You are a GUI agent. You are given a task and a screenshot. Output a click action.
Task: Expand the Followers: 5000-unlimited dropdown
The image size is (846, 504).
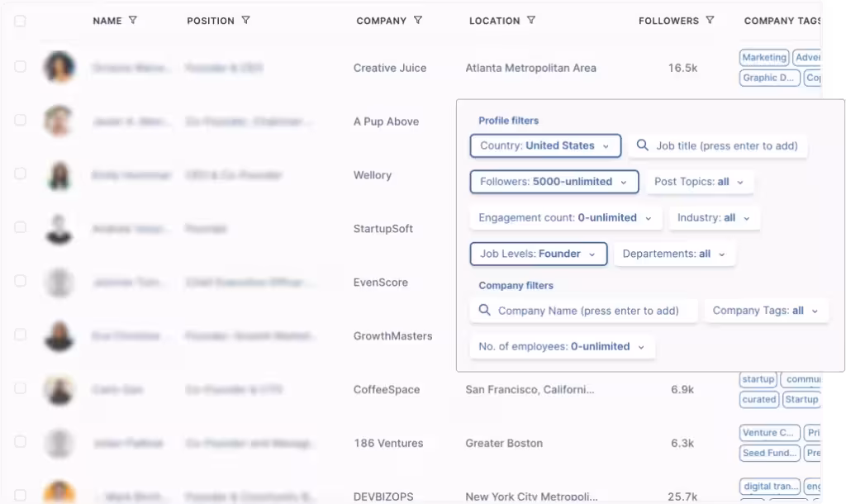[x=554, y=182]
